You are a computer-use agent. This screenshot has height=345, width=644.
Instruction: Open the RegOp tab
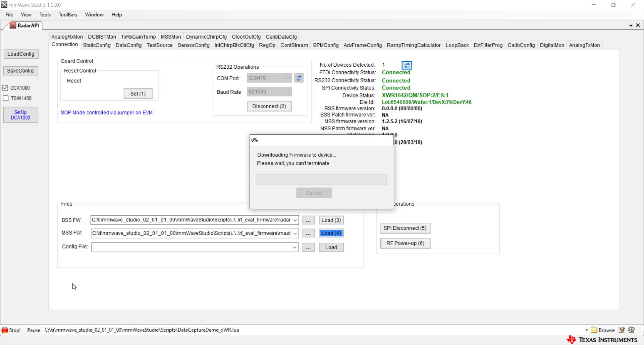267,45
